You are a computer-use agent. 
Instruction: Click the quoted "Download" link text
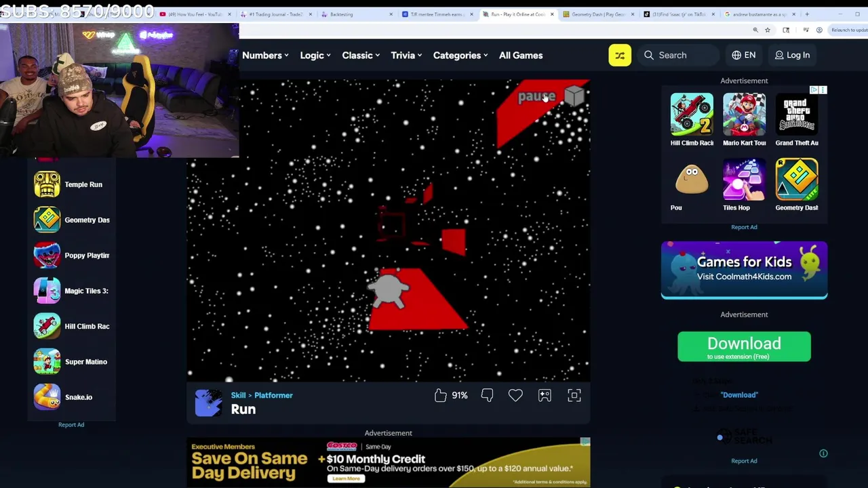tap(739, 394)
